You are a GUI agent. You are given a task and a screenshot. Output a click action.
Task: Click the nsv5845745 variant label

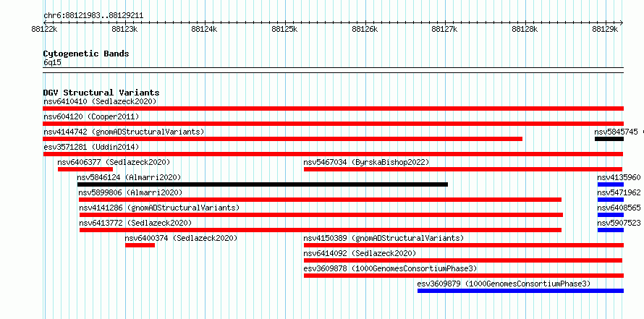tap(616, 132)
